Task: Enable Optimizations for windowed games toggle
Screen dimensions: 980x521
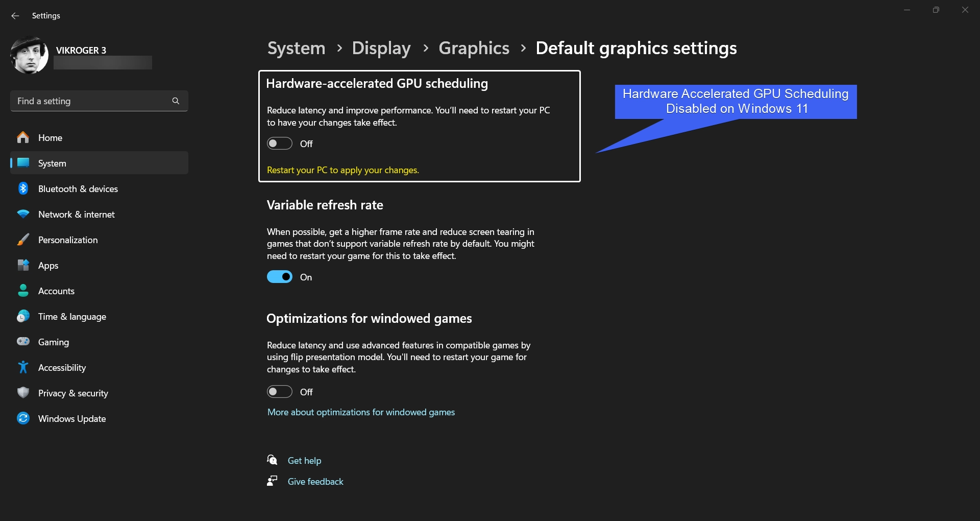Action: pyautogui.click(x=280, y=392)
